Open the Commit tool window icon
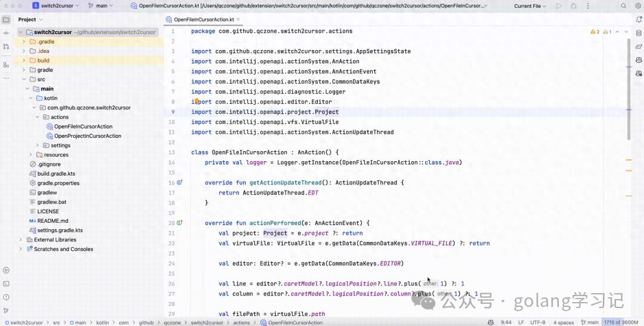This screenshot has width=644, height=326. click(6, 33)
